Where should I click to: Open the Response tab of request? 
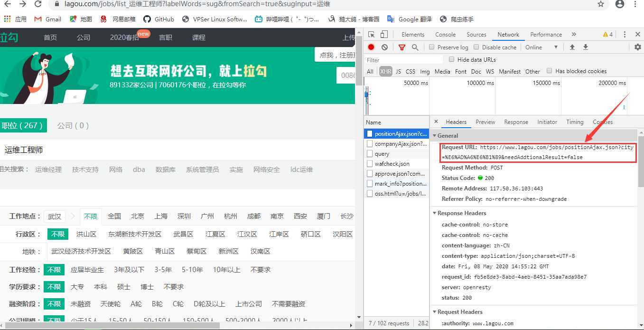(516, 122)
